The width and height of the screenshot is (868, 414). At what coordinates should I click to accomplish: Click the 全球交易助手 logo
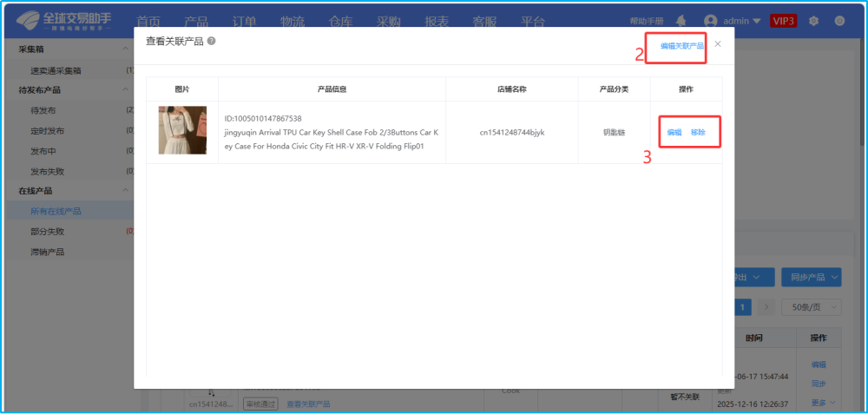(x=64, y=21)
